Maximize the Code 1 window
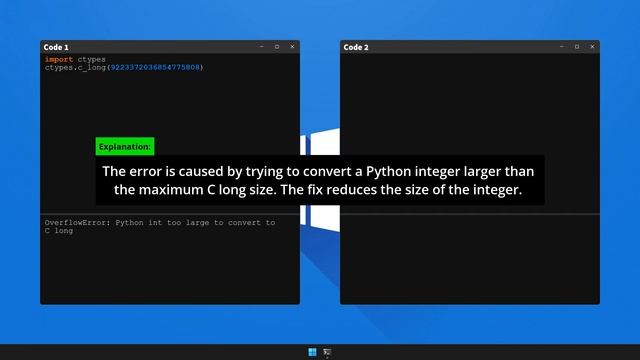The height and width of the screenshot is (360, 640). [277, 47]
